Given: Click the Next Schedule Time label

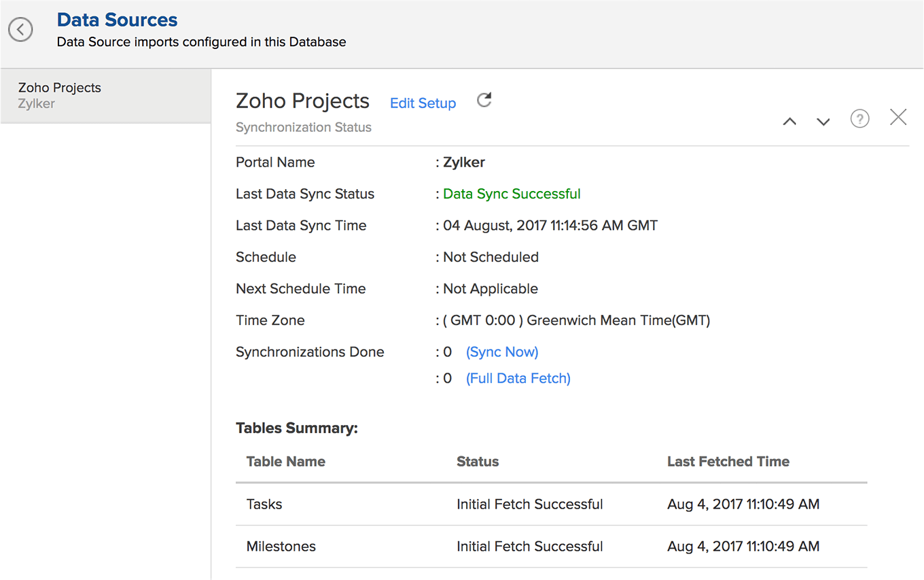Looking at the screenshot, I should pos(301,289).
